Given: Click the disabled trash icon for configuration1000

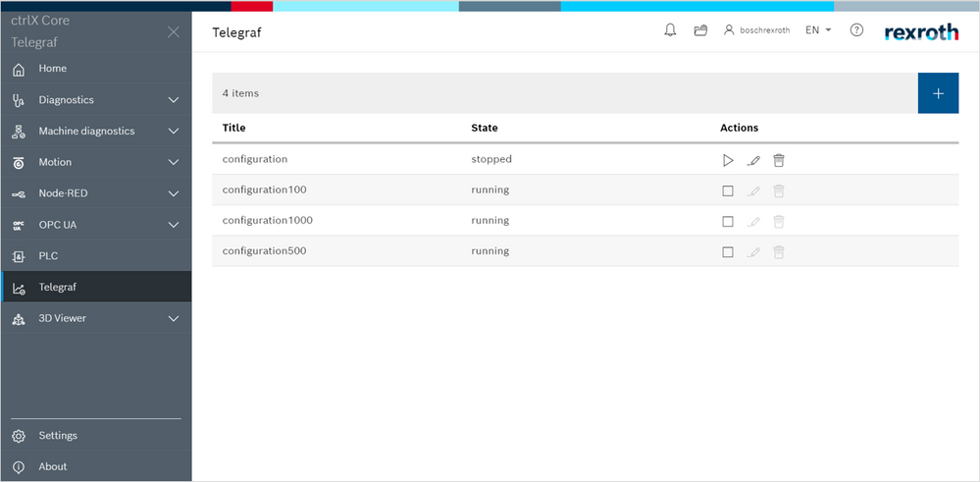Looking at the screenshot, I should tap(778, 221).
